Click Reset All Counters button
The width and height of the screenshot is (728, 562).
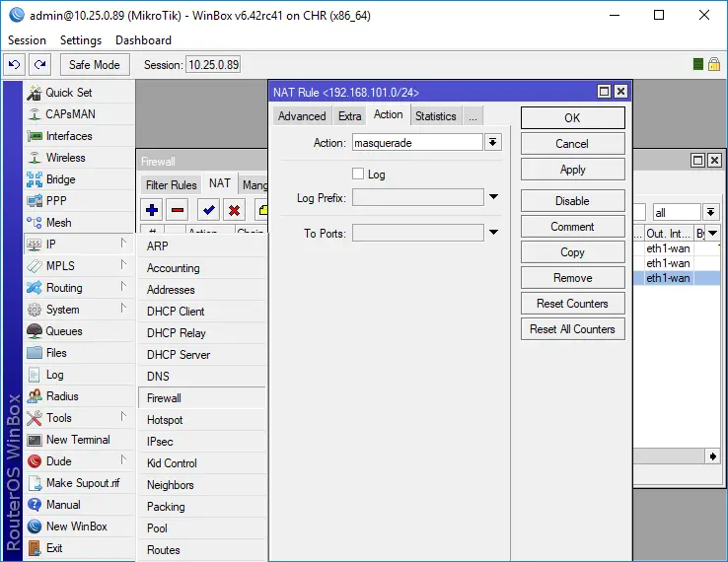(x=572, y=329)
